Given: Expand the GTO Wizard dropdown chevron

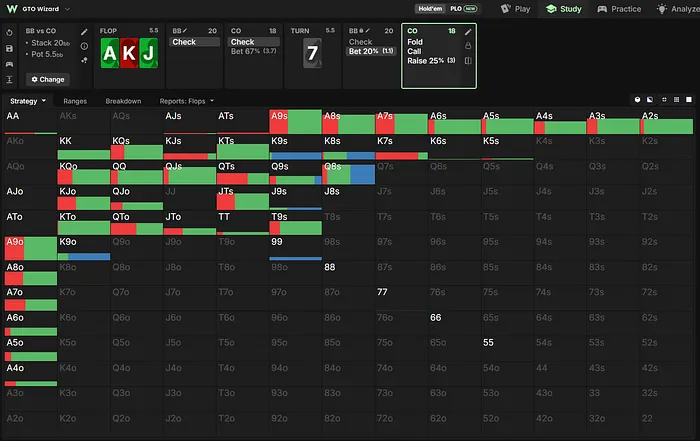Looking at the screenshot, I should (67, 9).
